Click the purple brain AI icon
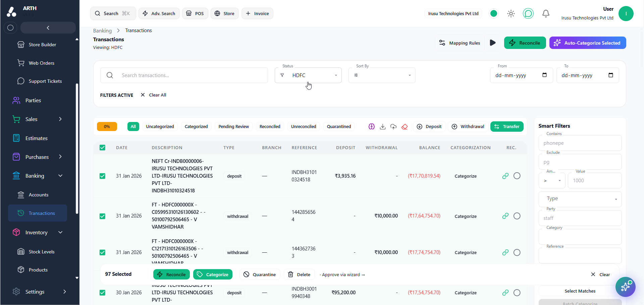The image size is (644, 305). pos(372,126)
